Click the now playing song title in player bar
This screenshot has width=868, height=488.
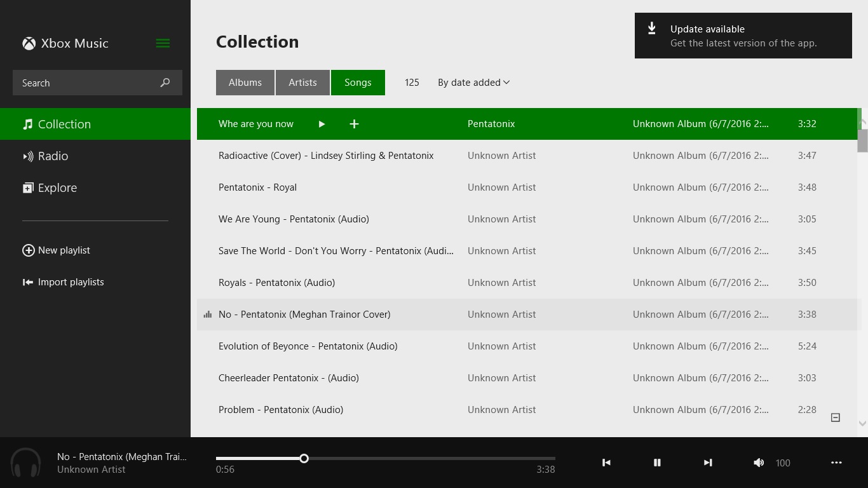click(x=122, y=457)
